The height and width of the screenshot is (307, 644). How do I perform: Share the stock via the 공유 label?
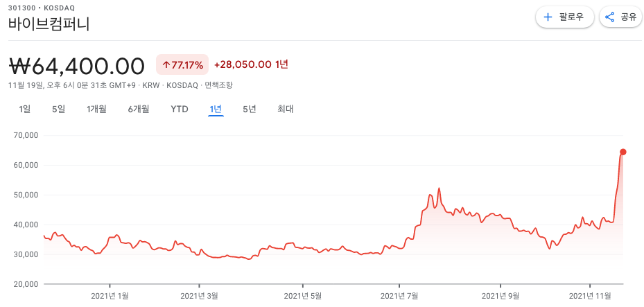click(628, 17)
